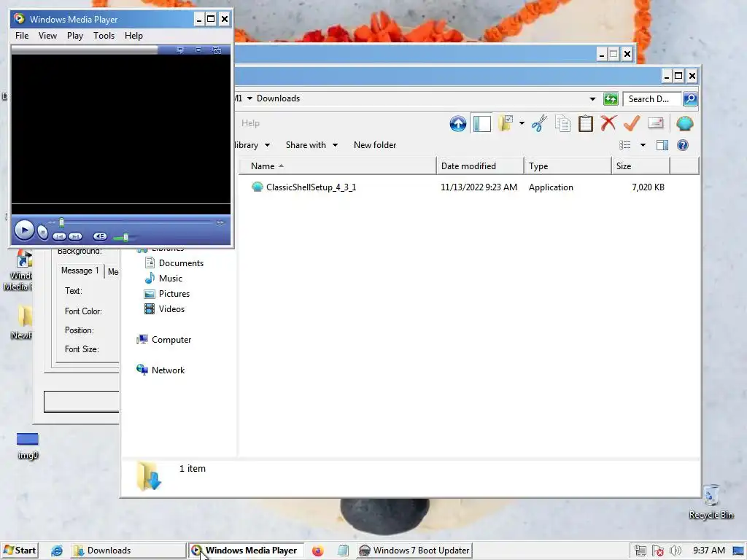Expand the view options dropdown arrow

(643, 145)
